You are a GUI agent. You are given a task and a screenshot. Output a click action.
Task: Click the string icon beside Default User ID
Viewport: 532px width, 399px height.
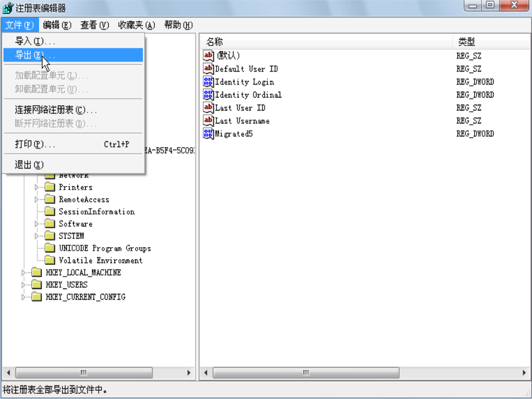(x=208, y=69)
